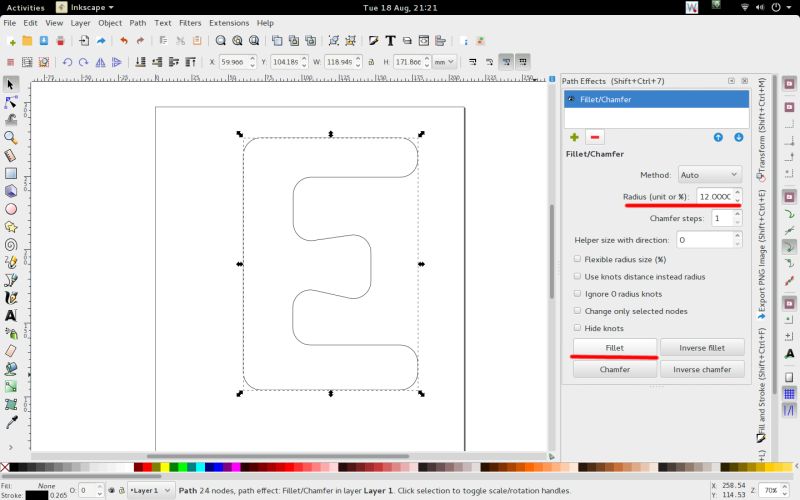Click the Fillet button

click(x=615, y=347)
